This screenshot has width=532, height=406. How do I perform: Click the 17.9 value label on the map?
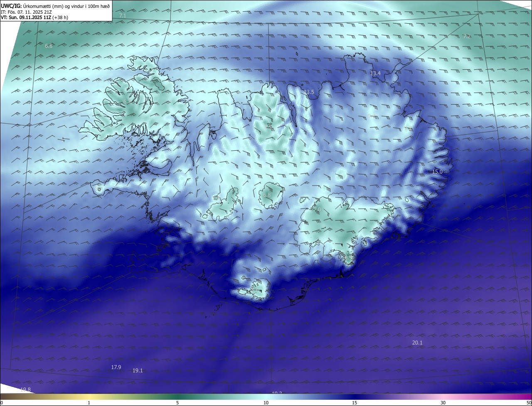tap(116, 367)
